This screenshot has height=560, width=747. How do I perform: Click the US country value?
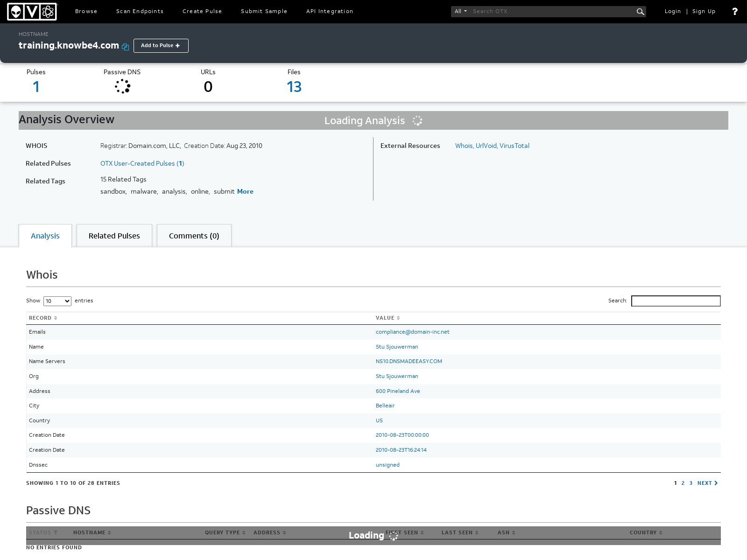point(379,421)
